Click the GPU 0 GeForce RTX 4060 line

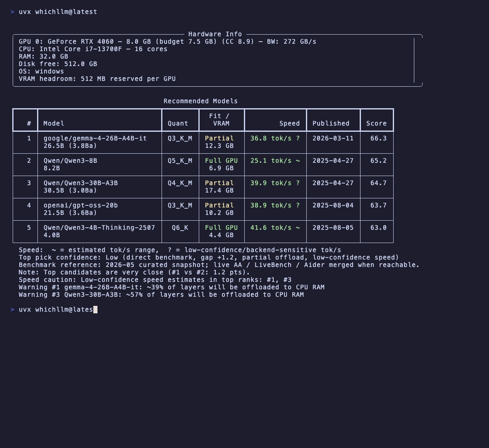[x=167, y=42]
